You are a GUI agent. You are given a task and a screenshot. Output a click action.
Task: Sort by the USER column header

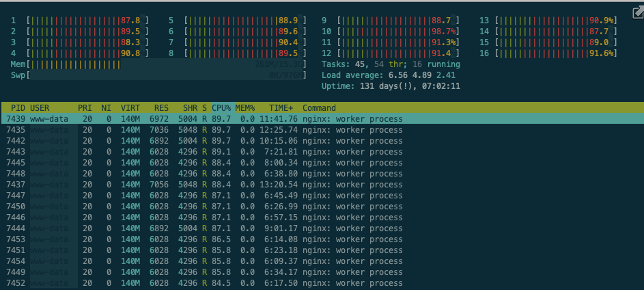(40, 108)
